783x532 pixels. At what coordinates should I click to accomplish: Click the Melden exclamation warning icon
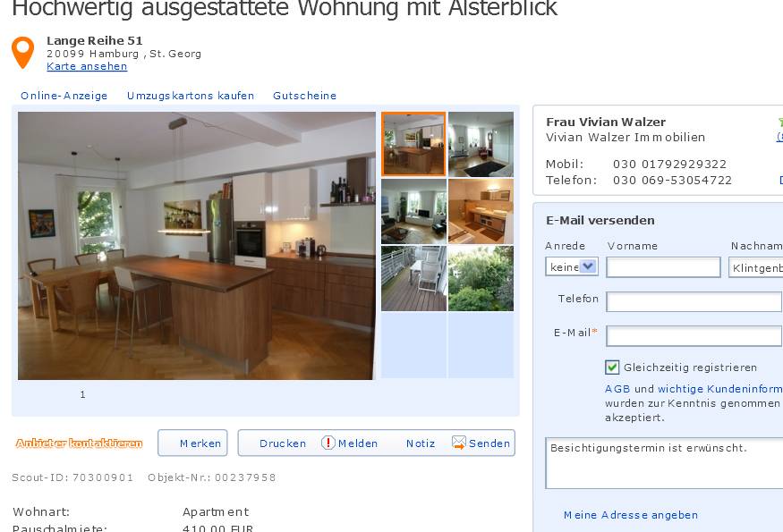pyautogui.click(x=328, y=443)
